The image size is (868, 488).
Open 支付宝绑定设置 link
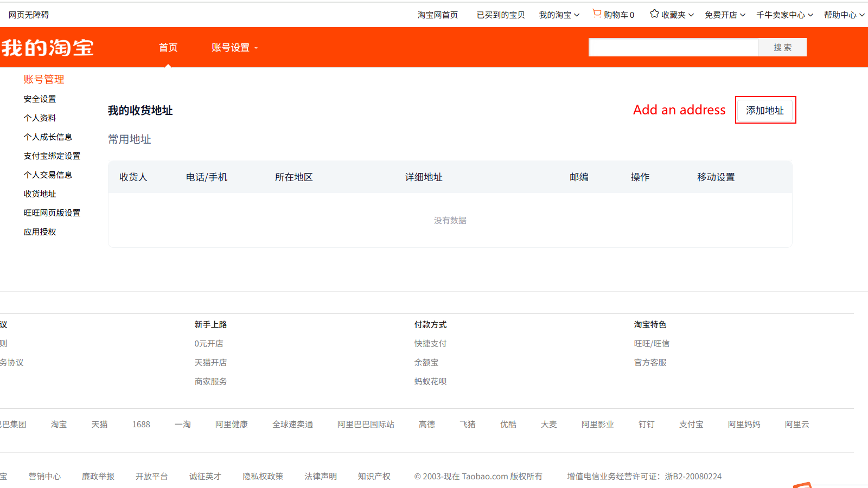(x=52, y=156)
